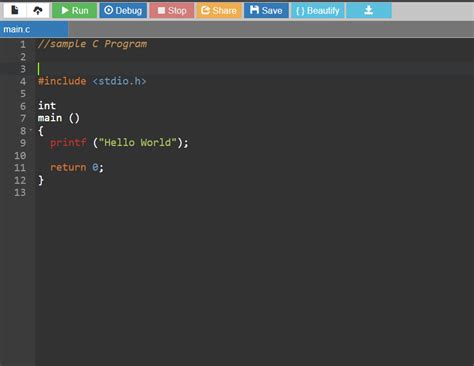Run the program with the green Run button

point(75,10)
